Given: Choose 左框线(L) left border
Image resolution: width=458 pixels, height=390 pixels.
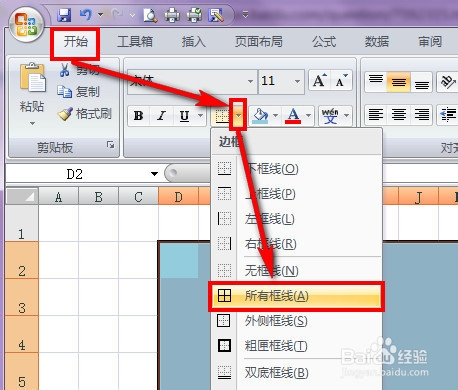Looking at the screenshot, I should click(296, 219).
